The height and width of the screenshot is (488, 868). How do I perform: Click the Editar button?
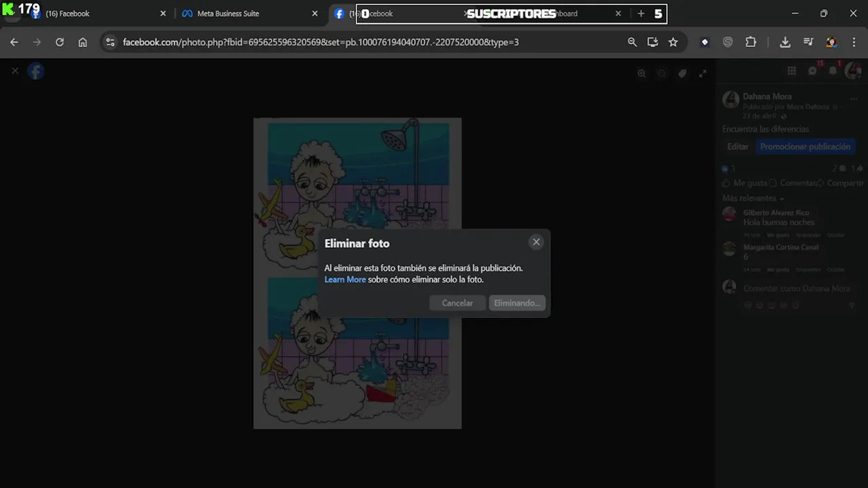[x=738, y=146]
